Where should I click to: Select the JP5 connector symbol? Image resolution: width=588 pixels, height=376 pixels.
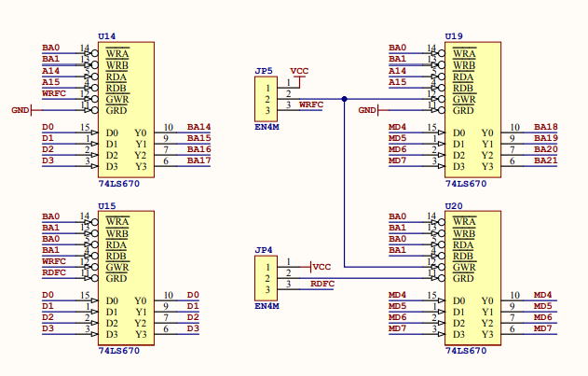[267, 98]
